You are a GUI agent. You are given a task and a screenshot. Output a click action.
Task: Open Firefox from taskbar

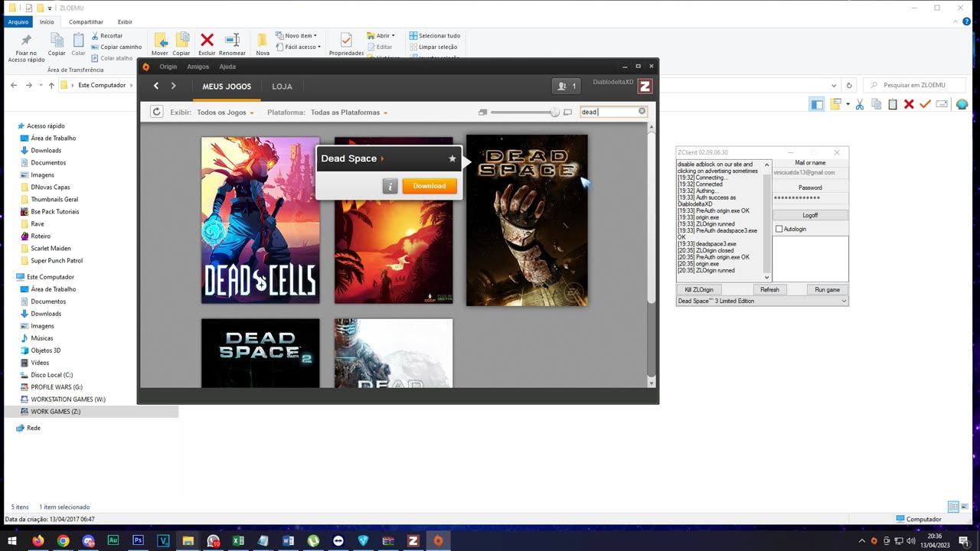tap(38, 540)
